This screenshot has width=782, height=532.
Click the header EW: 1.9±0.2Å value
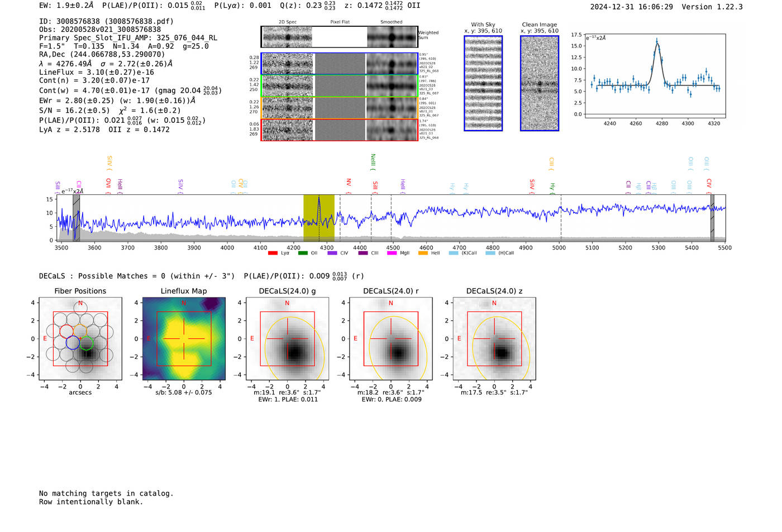[x=66, y=6]
